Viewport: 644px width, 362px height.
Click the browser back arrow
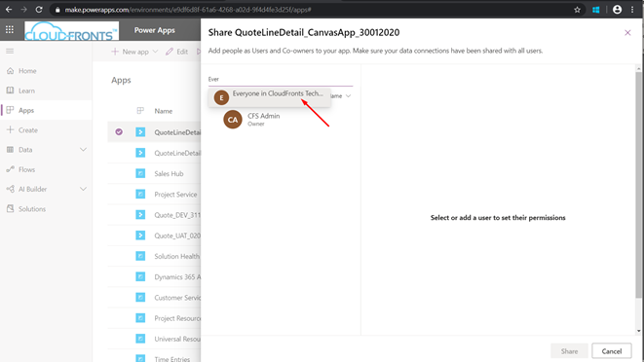coord(9,10)
